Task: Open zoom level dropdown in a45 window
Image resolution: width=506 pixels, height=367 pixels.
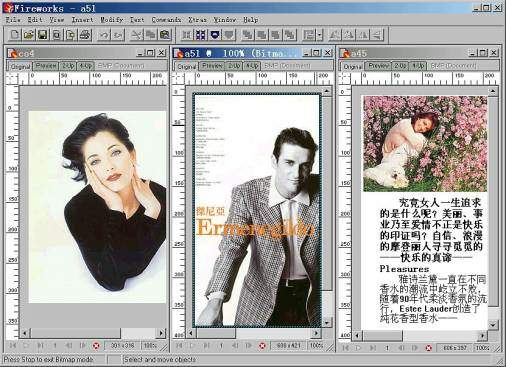Action: point(482,348)
